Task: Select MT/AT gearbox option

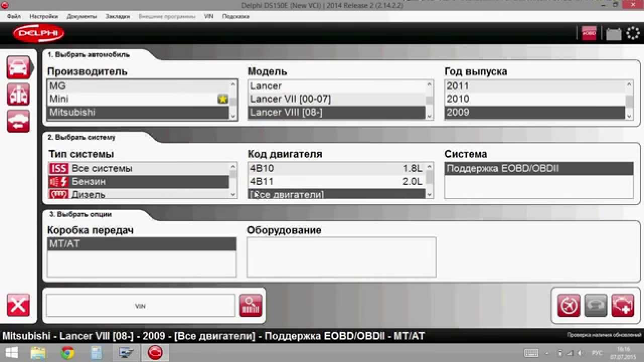Action: coord(142,244)
